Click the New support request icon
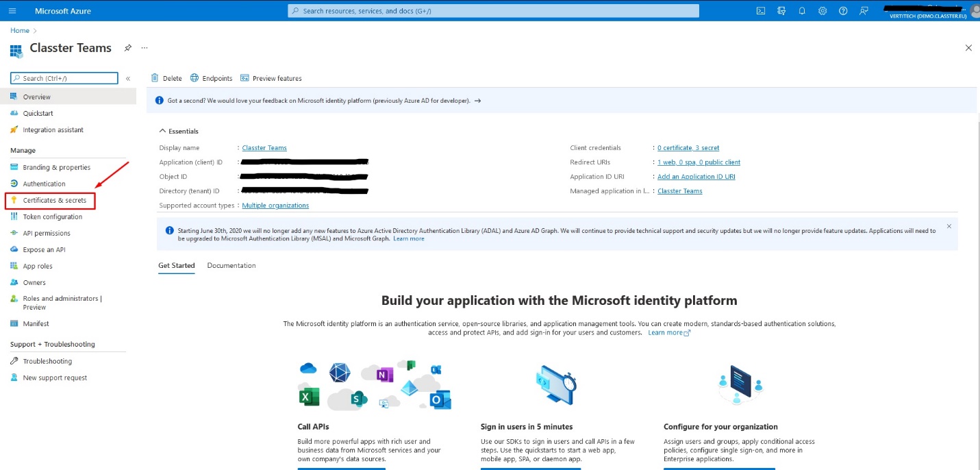The width and height of the screenshot is (980, 470). coord(14,378)
